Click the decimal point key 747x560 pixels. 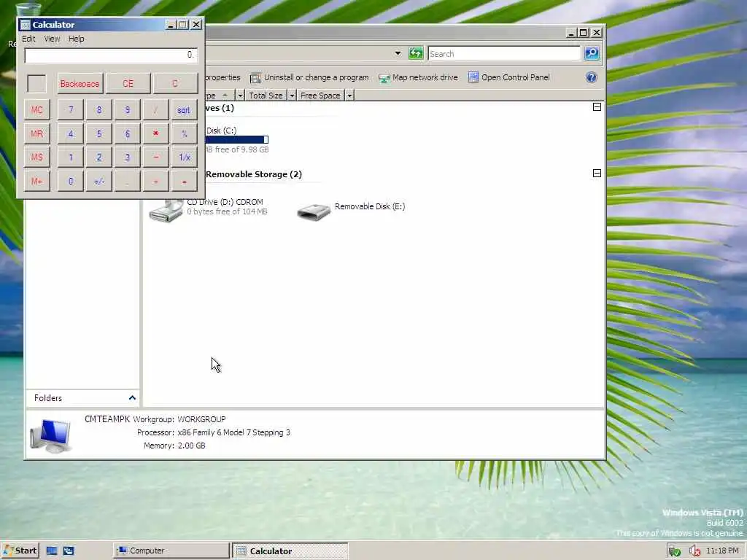[127, 181]
